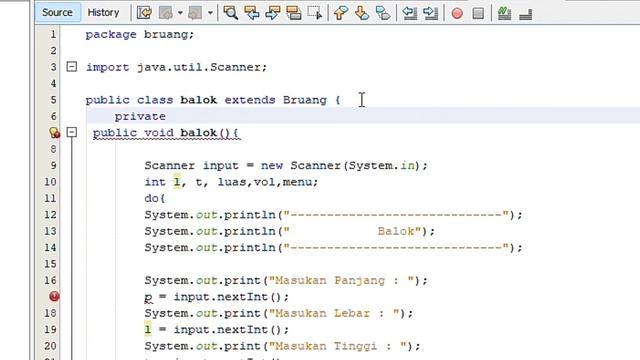Jump to Last Edit location icon
This screenshot has width=640, height=360.
tap(144, 13)
